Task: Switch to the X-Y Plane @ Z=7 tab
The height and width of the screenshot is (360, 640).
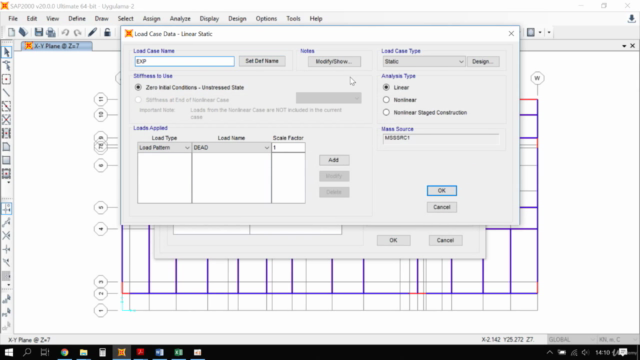Action: tap(57, 46)
